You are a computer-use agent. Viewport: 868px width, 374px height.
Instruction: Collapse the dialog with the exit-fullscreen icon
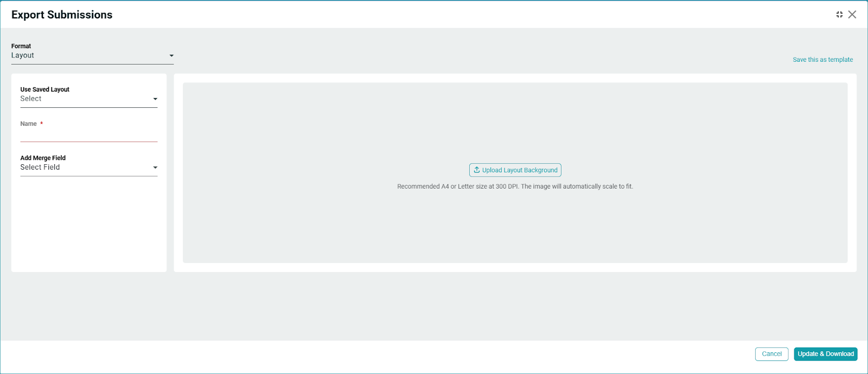839,15
